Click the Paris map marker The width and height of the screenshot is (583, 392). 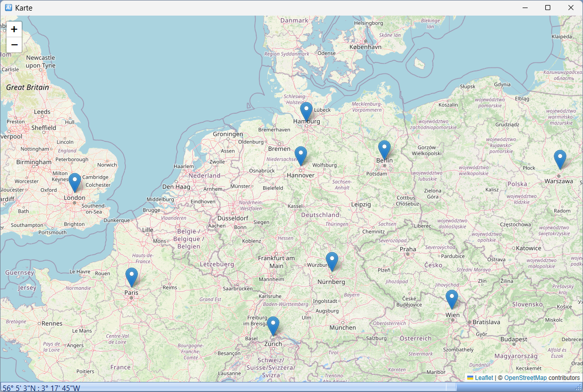point(131,276)
